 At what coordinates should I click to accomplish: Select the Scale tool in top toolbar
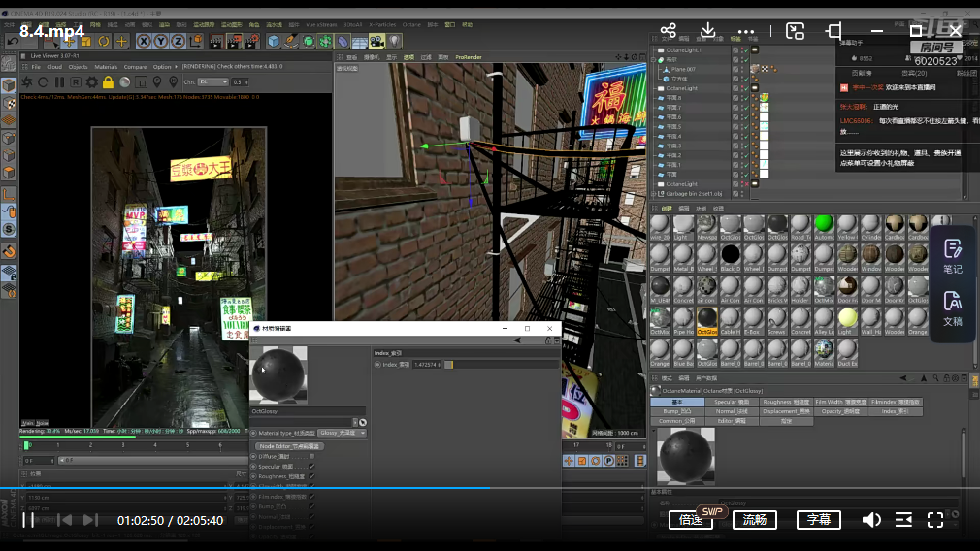click(x=86, y=42)
